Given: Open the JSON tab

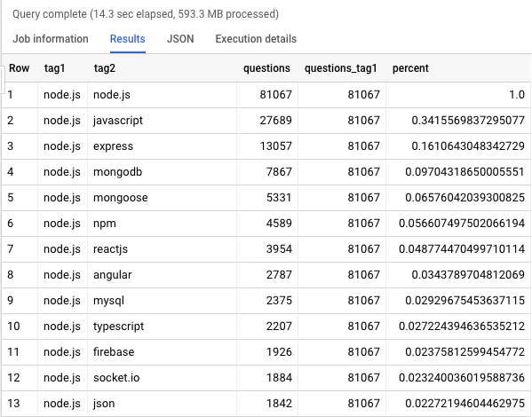Looking at the screenshot, I should [180, 39].
